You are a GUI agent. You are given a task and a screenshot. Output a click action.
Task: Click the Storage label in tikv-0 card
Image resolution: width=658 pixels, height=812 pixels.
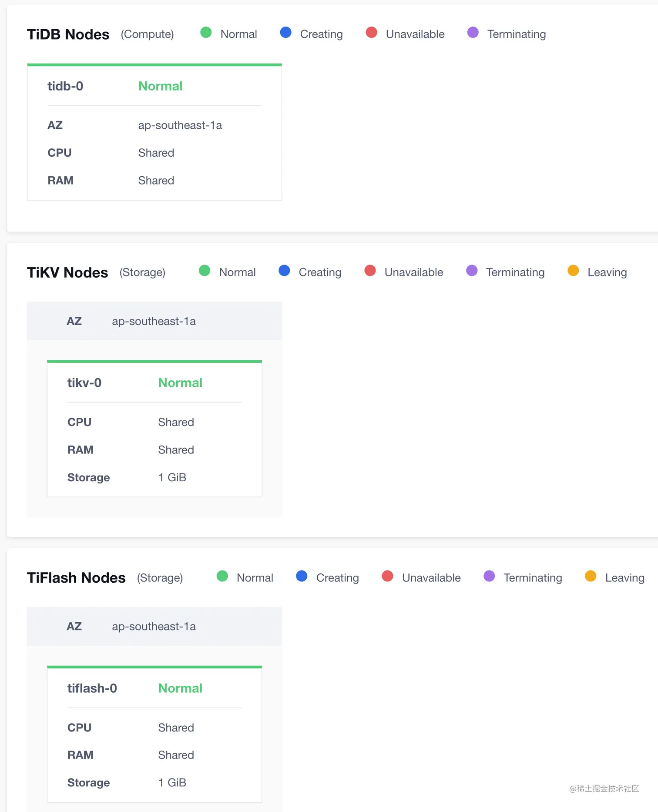click(x=89, y=477)
